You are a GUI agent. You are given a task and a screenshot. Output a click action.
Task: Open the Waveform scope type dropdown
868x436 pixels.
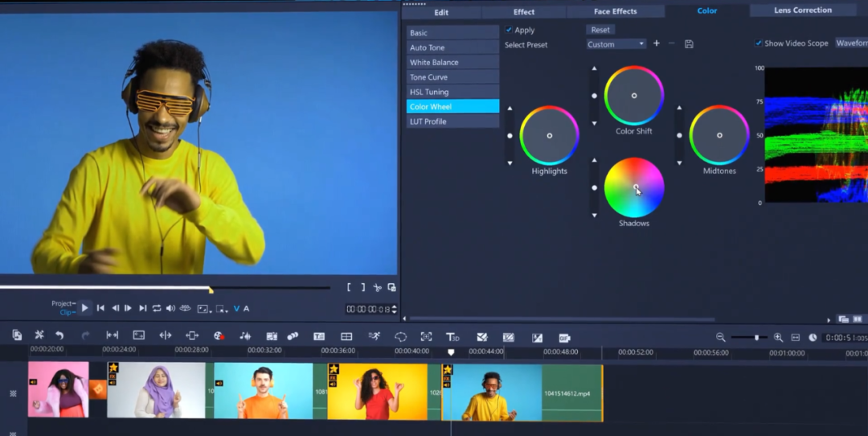(850, 43)
